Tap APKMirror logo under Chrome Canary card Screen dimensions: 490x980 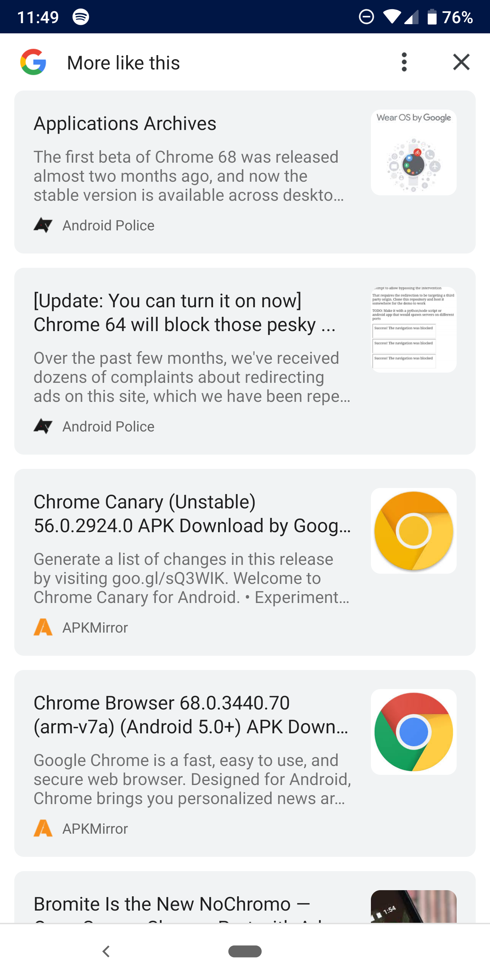click(x=43, y=627)
